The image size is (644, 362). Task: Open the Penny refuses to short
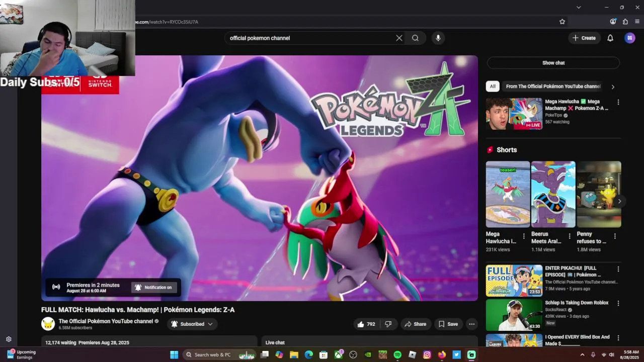tap(599, 194)
